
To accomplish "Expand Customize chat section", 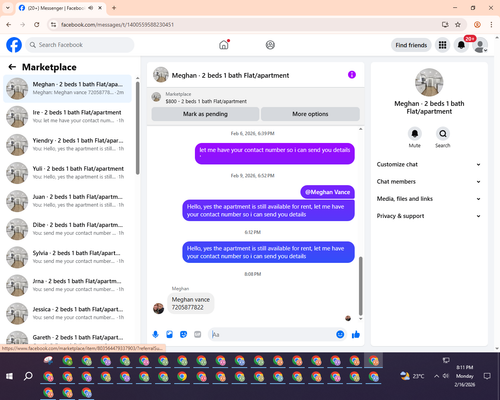I will [429, 164].
